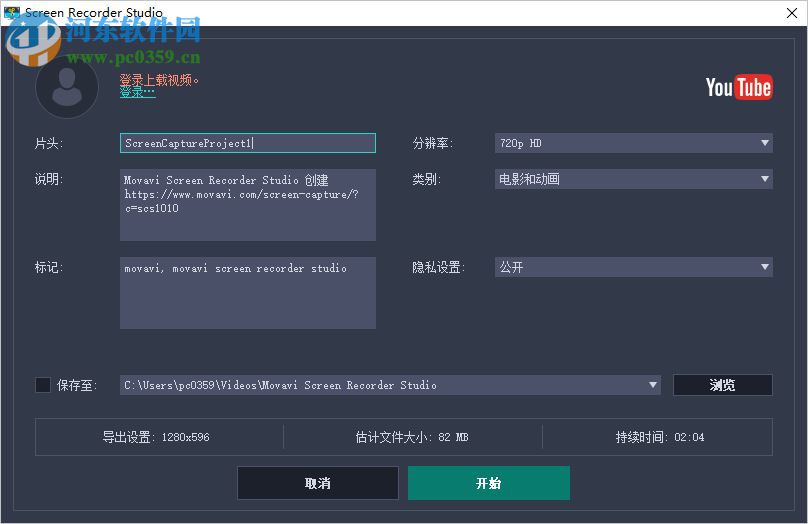
Task: Click the 片头 title input field
Action: pyautogui.click(x=248, y=143)
